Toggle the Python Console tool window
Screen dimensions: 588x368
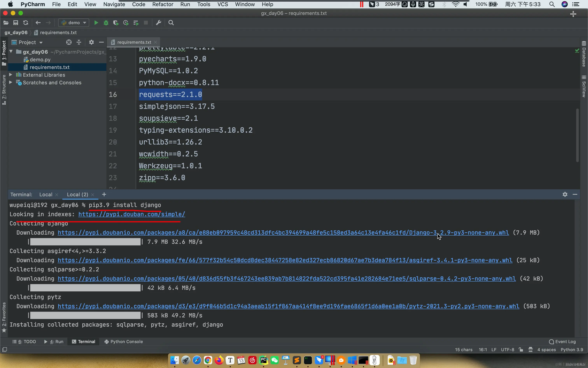[x=124, y=342]
